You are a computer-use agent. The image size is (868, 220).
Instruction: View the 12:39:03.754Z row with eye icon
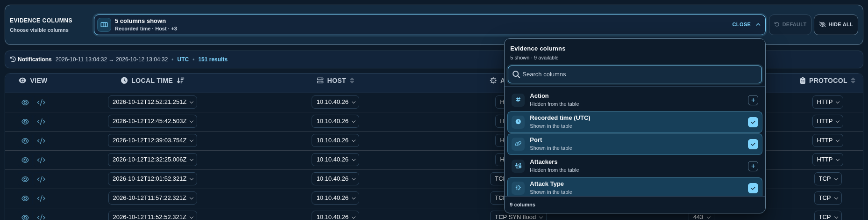tap(25, 141)
